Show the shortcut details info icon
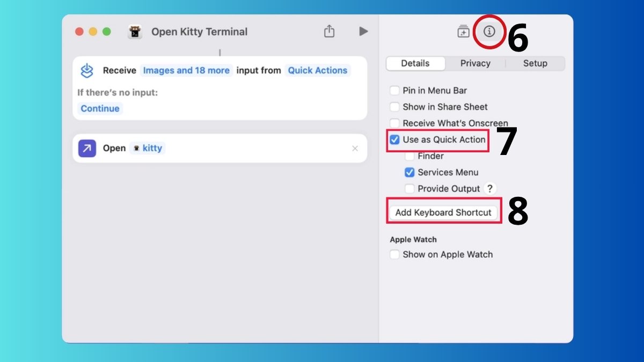This screenshot has width=644, height=362. tap(489, 31)
